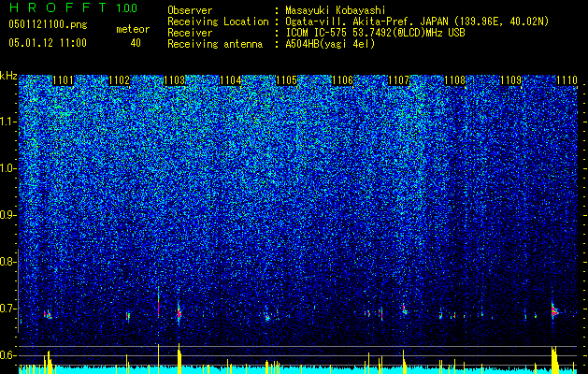Click the 1101 time marker
Viewport: 588px width, 374px height.
coord(63,80)
